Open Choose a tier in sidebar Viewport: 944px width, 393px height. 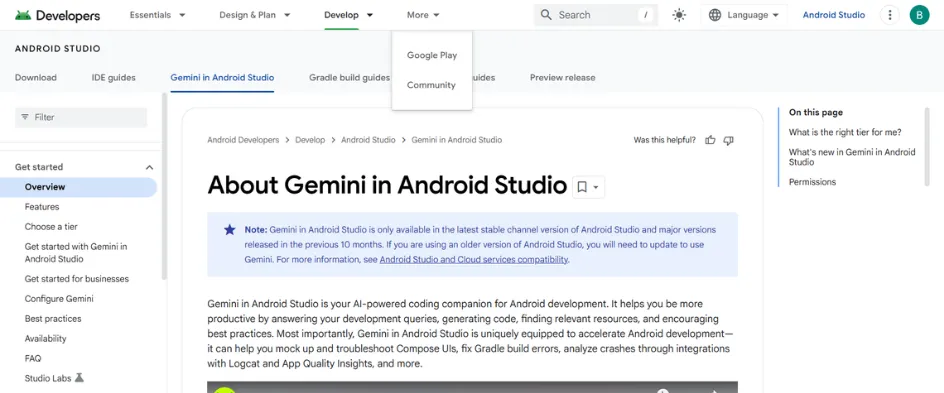click(51, 227)
